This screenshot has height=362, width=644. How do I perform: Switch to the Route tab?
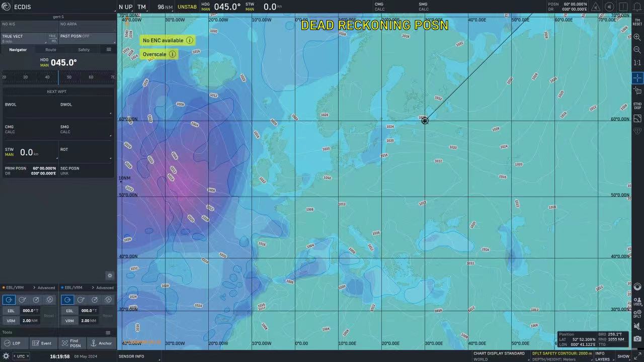click(x=51, y=50)
